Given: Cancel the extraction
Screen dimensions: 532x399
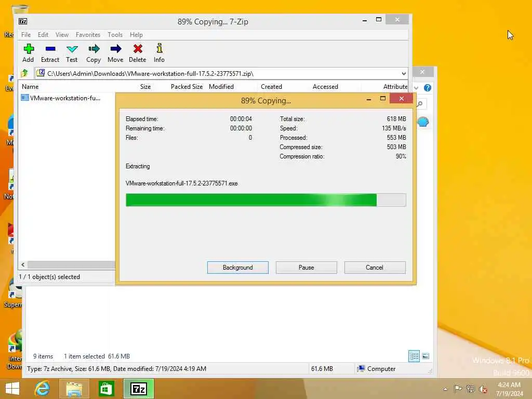Looking at the screenshot, I should pyautogui.click(x=375, y=268).
